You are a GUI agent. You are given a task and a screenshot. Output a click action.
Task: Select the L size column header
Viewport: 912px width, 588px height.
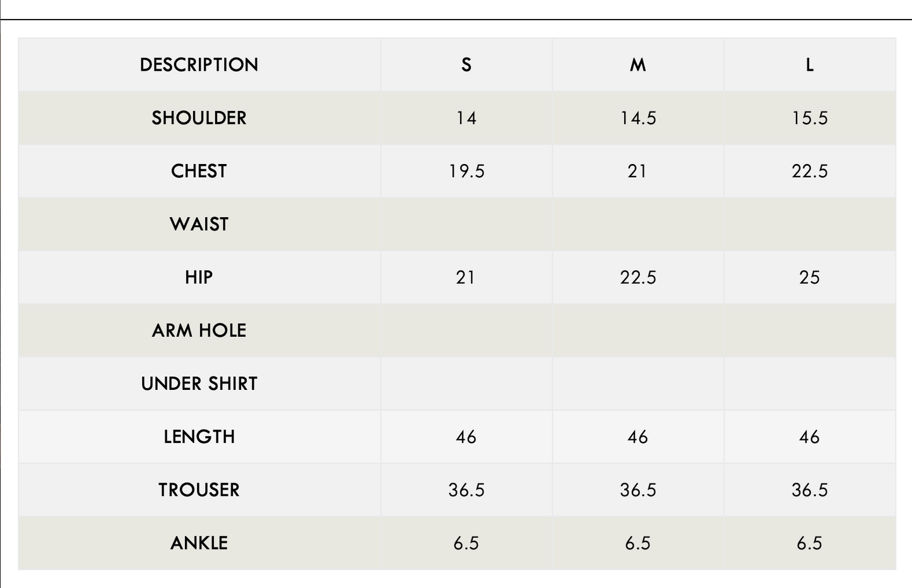pyautogui.click(x=810, y=64)
